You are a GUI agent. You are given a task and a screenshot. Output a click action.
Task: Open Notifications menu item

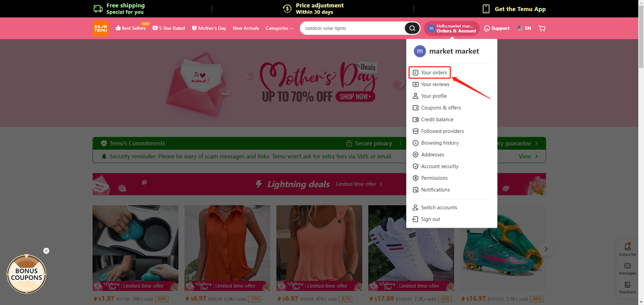431,190
